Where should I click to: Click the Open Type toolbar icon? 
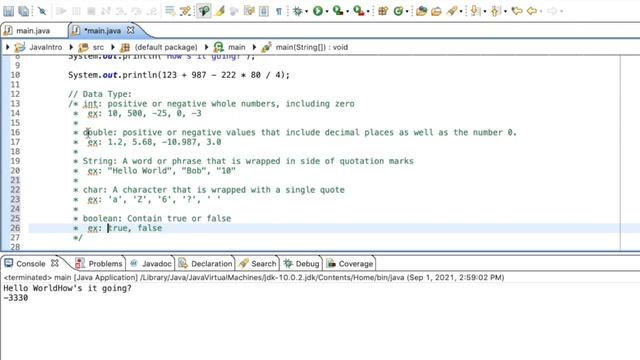[421, 11]
